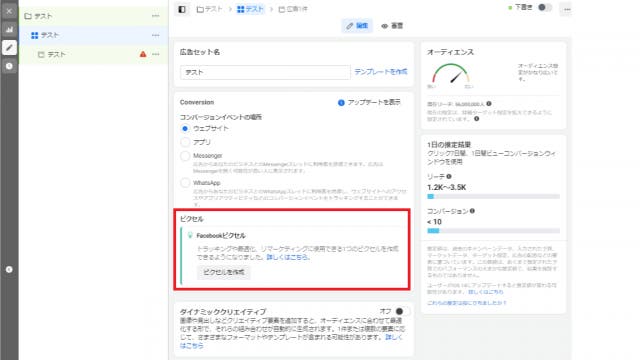Select the ウェブサイト radio button
This screenshot has width=640, height=360.
[x=185, y=128]
